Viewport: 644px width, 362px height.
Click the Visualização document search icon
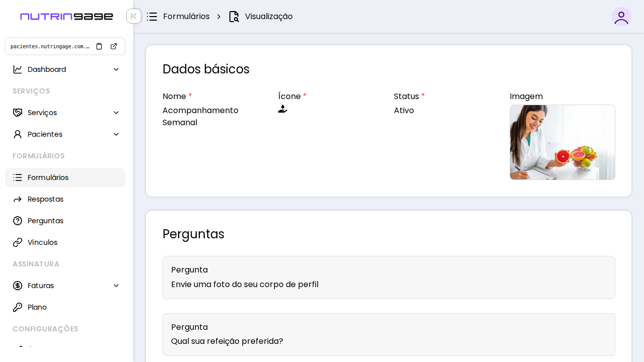pyautogui.click(x=234, y=17)
